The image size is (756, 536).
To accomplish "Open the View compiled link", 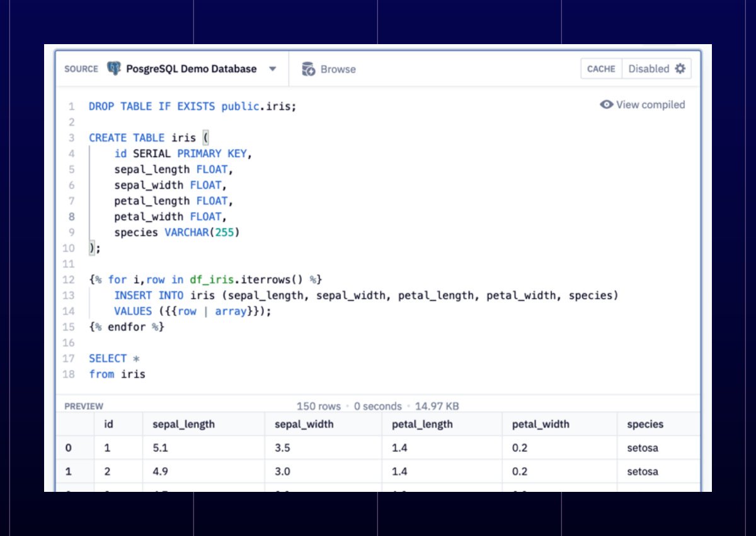I will tap(650, 105).
